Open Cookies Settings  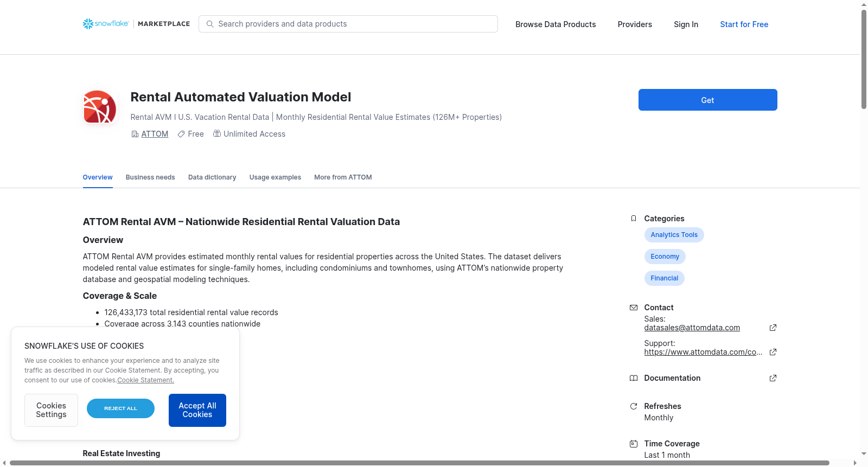(x=51, y=410)
